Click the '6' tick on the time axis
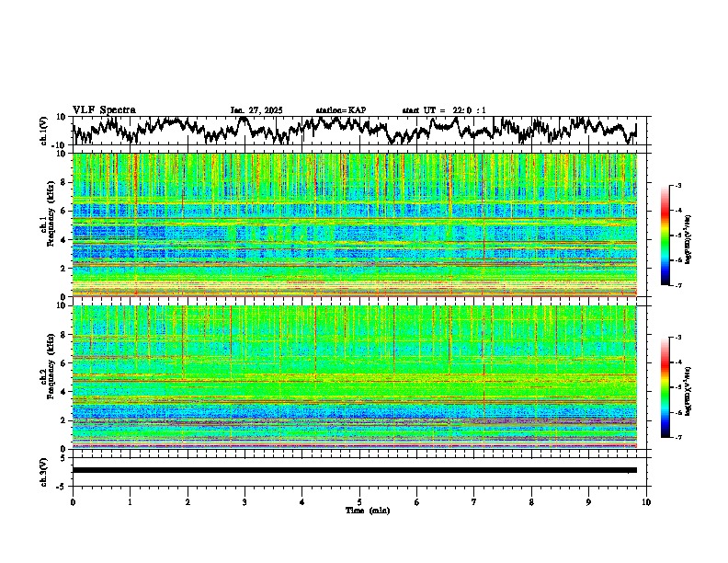Screen dimensions: 728x563 pos(417,502)
